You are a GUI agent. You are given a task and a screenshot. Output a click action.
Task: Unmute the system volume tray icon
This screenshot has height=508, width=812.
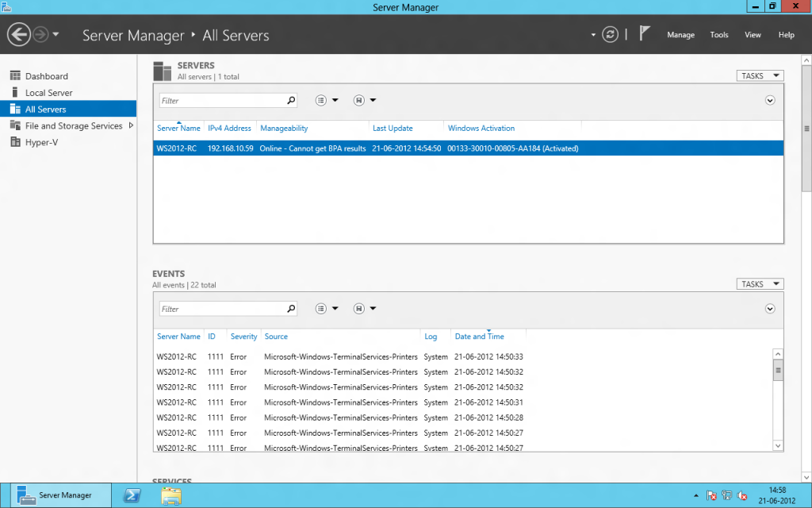tap(743, 495)
